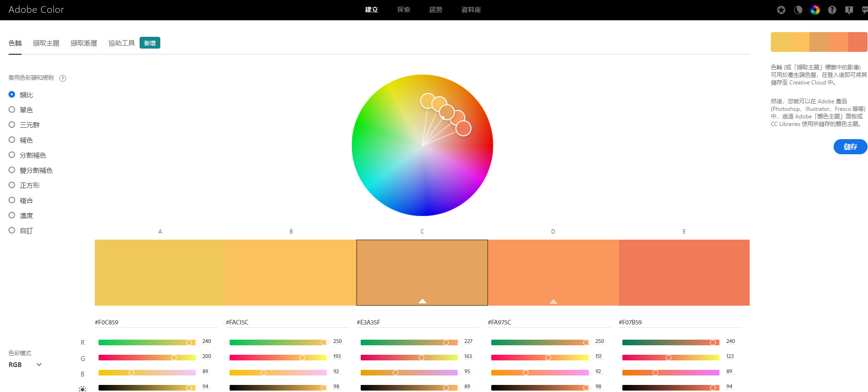Click the triangle marker on swatch D
Viewport: 868px width, 392px height.
coord(554,301)
